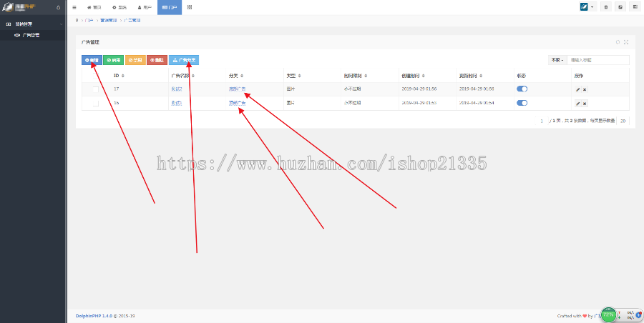644x323 pixels.
Task: Edit row 17 with pencil icon
Action: click(x=578, y=89)
